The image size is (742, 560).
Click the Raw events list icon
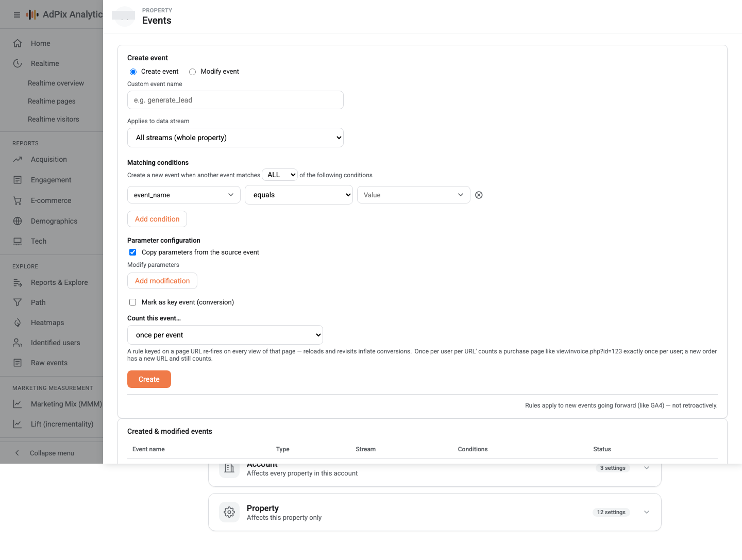[x=18, y=363]
